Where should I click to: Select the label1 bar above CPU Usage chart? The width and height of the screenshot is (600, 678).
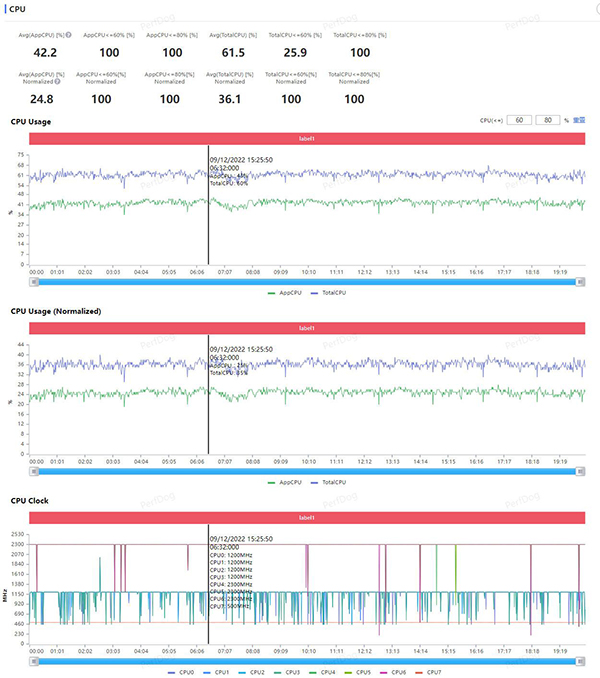(307, 139)
